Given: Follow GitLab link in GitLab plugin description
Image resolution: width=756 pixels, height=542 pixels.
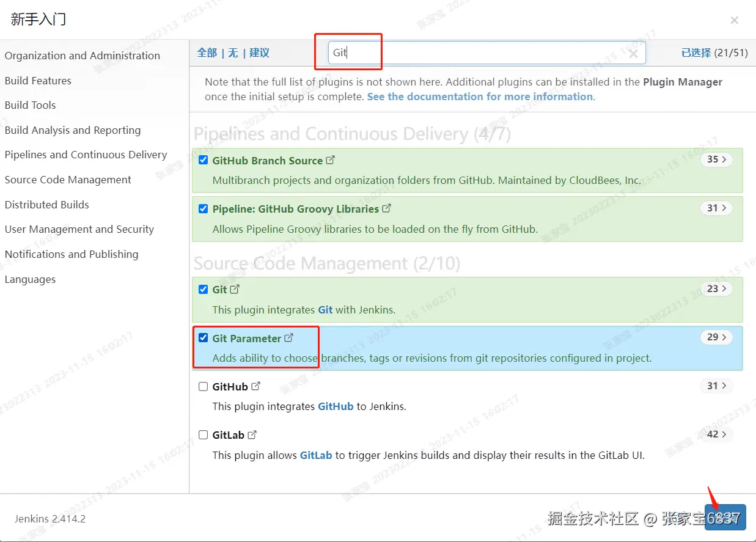Looking at the screenshot, I should [316, 455].
